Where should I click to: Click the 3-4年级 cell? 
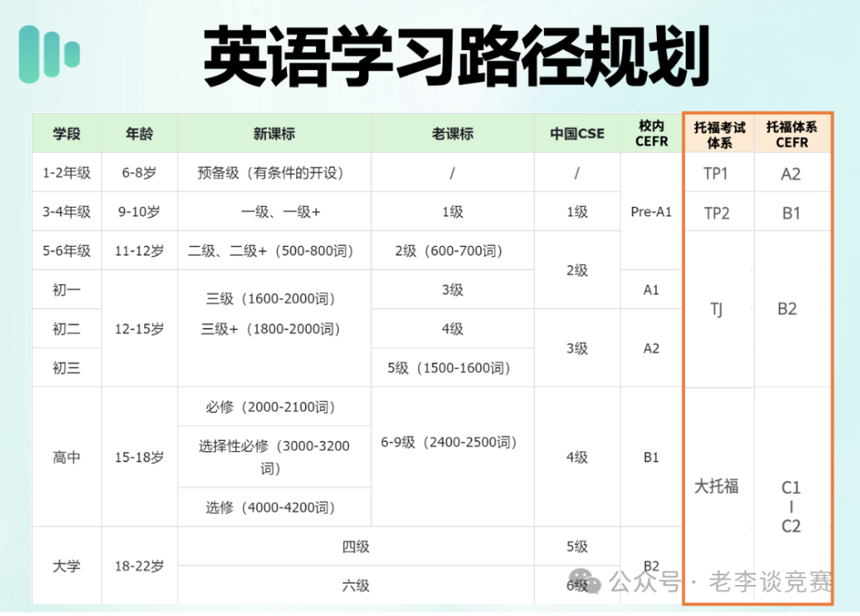pyautogui.click(x=67, y=212)
